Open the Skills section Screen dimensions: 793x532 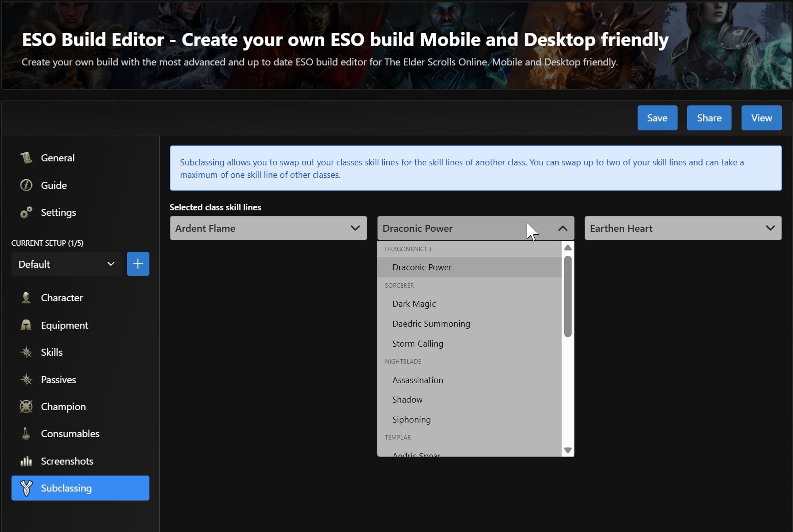point(80,352)
